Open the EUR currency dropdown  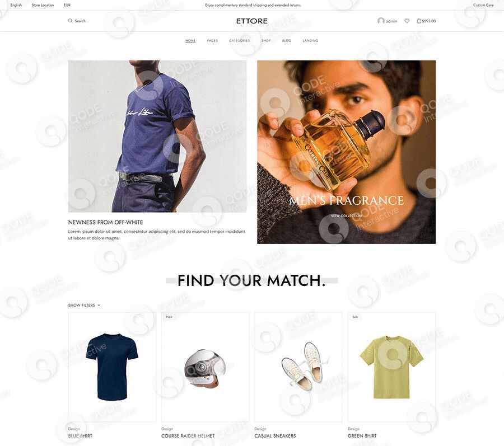point(67,5)
